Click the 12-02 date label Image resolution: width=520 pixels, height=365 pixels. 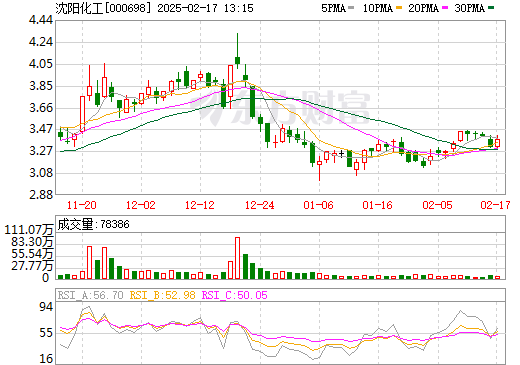pos(141,205)
